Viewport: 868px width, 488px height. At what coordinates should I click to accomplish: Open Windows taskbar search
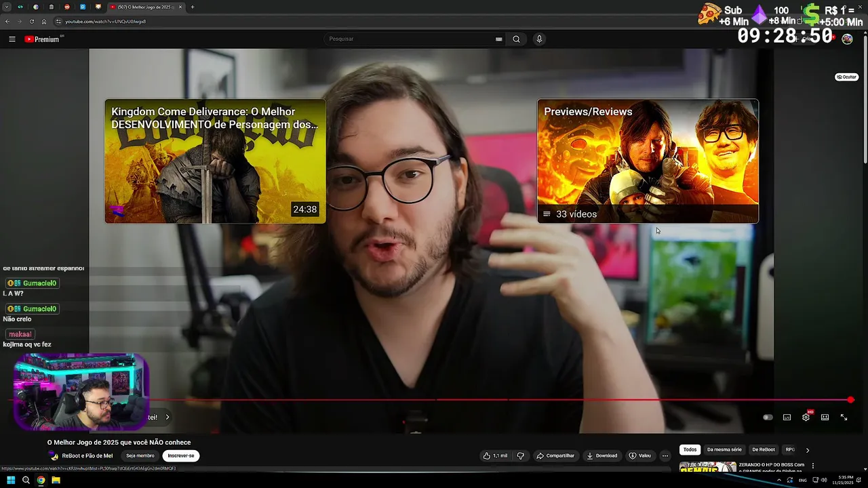(x=26, y=481)
